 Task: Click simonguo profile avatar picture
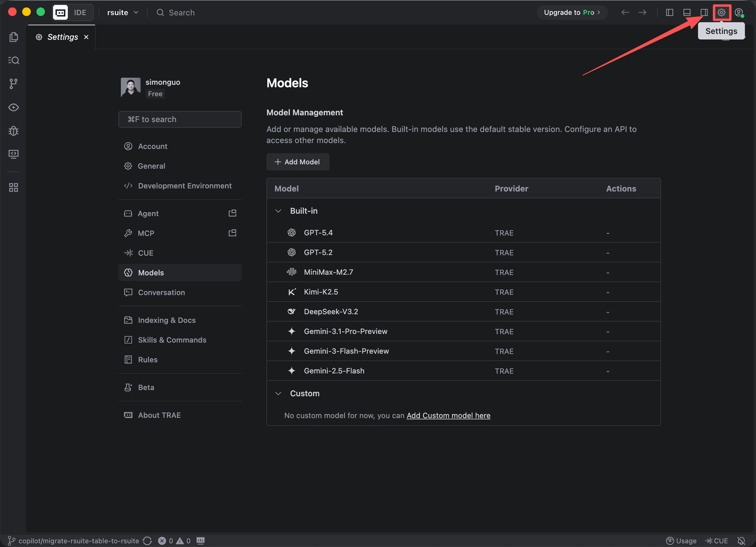(131, 88)
